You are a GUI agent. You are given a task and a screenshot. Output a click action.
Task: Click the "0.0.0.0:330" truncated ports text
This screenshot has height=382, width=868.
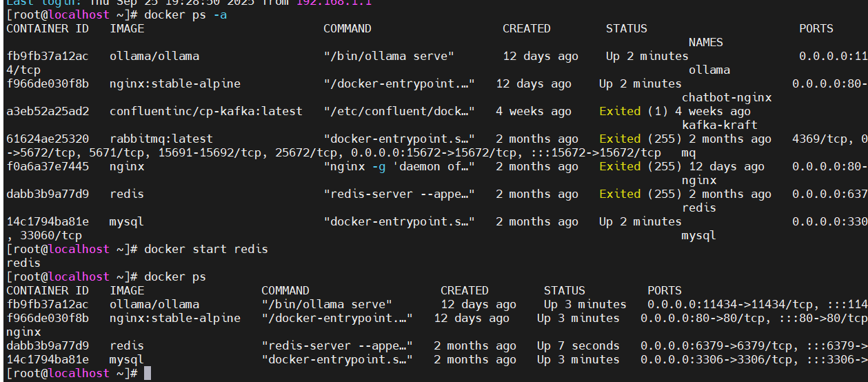click(x=830, y=221)
